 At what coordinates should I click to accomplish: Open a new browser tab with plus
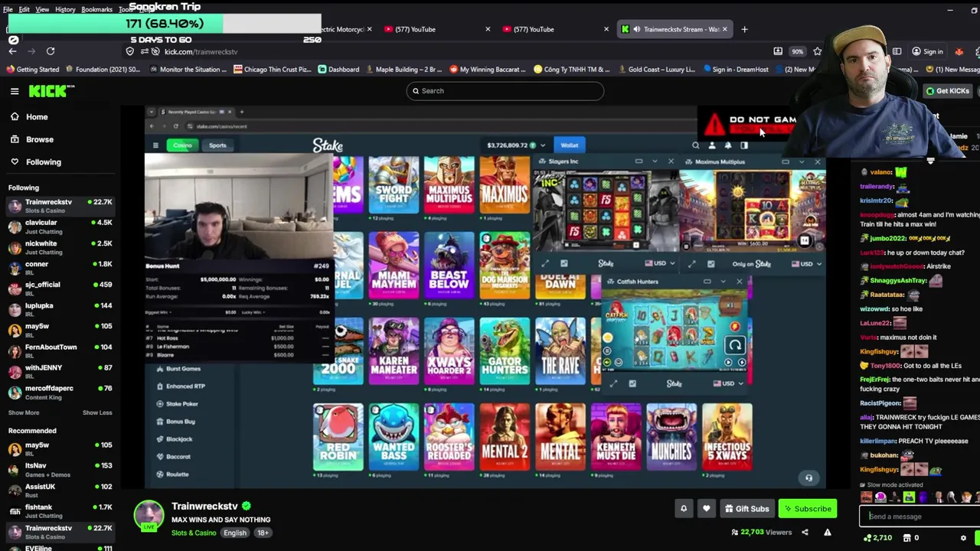point(744,29)
